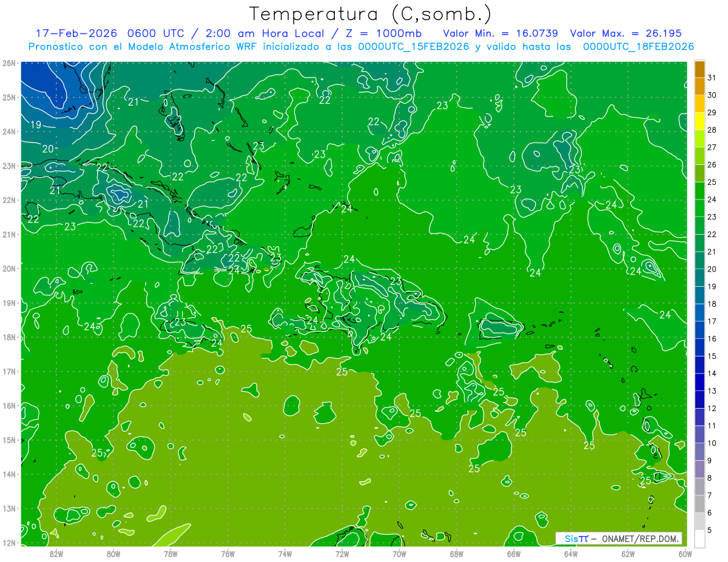Click the '68W' longitude axis label
This screenshot has width=728, height=562.
point(456,554)
